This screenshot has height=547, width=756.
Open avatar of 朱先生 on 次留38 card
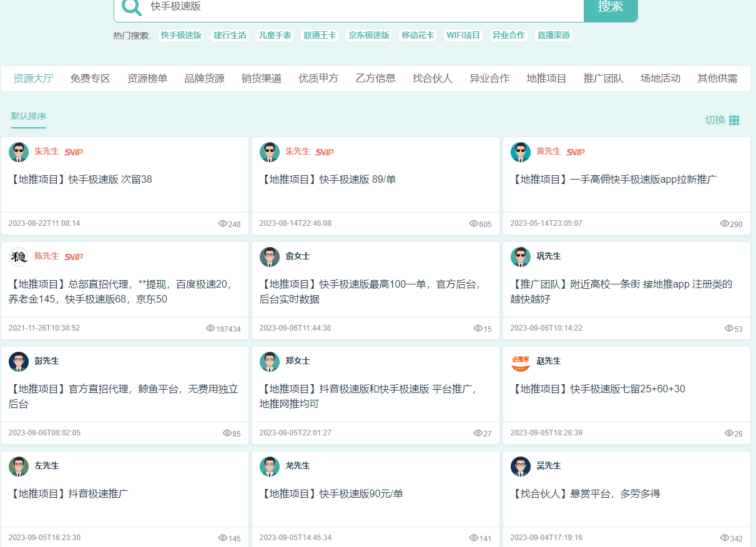click(x=19, y=152)
